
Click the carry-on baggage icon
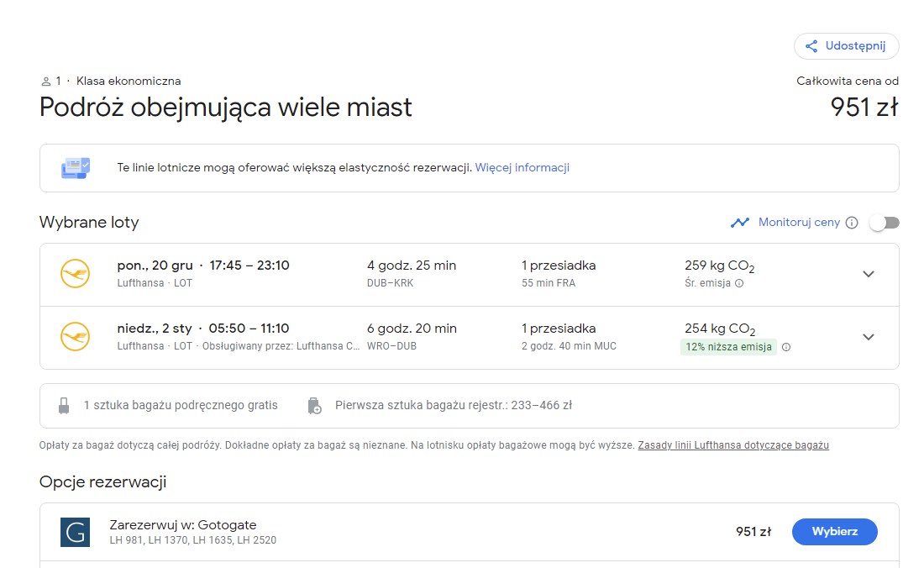(x=64, y=405)
